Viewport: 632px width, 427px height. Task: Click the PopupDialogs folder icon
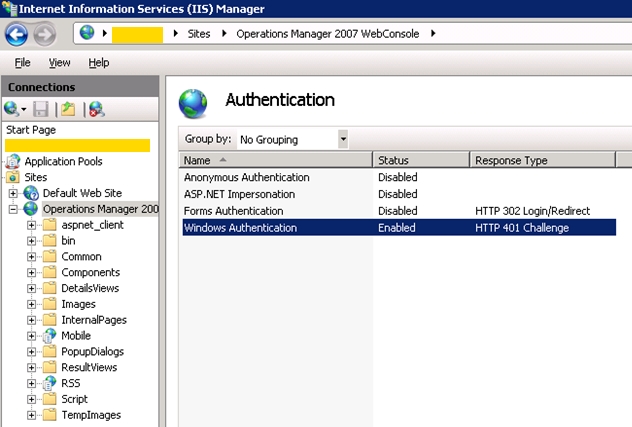coord(50,351)
